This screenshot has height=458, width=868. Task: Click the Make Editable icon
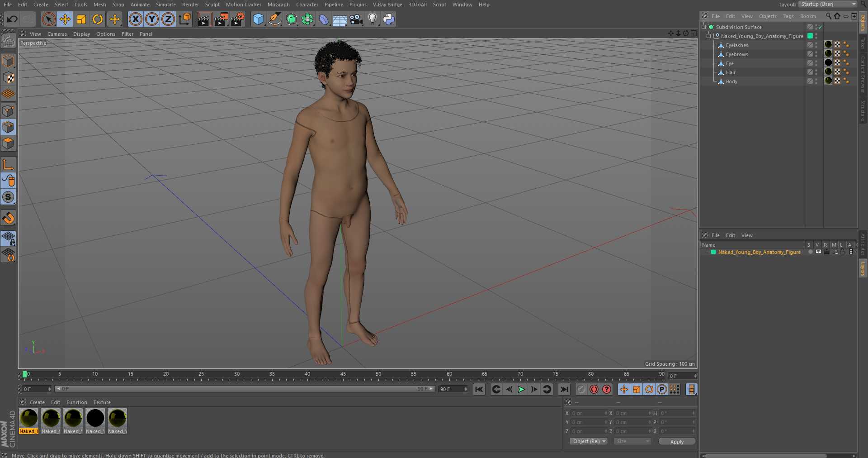(8, 41)
